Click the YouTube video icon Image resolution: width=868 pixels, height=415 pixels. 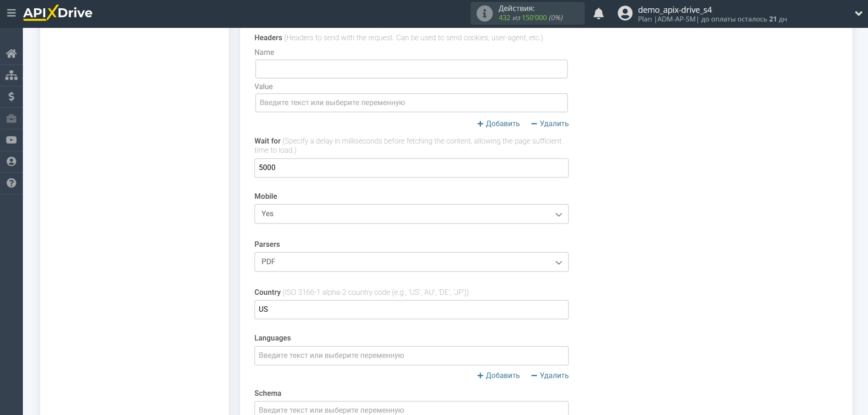(11, 140)
